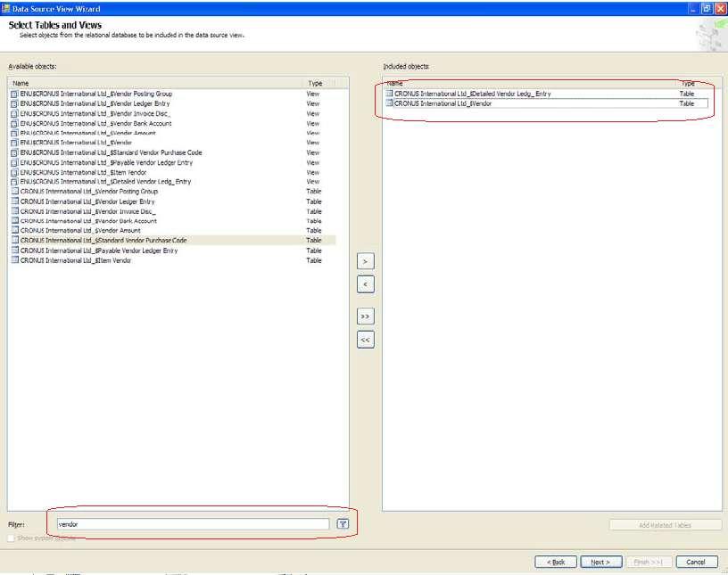
Task: Click the view icon of ENU$CRONUS Vendor Bank Account
Action: [x=14, y=123]
